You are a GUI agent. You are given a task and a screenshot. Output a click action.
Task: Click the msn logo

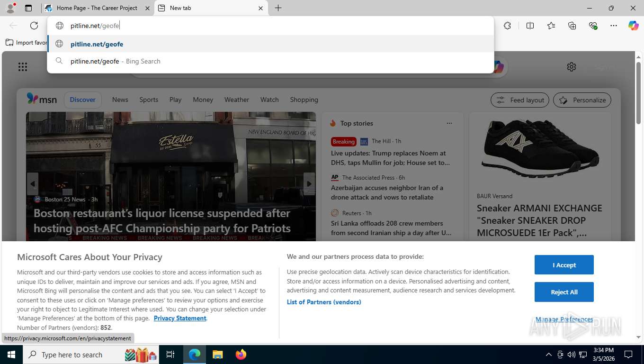[x=42, y=99]
